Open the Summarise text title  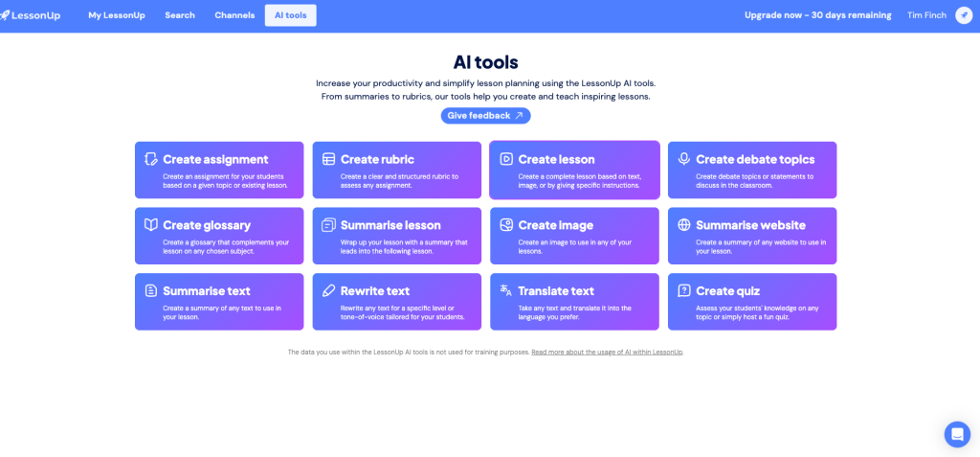[207, 291]
